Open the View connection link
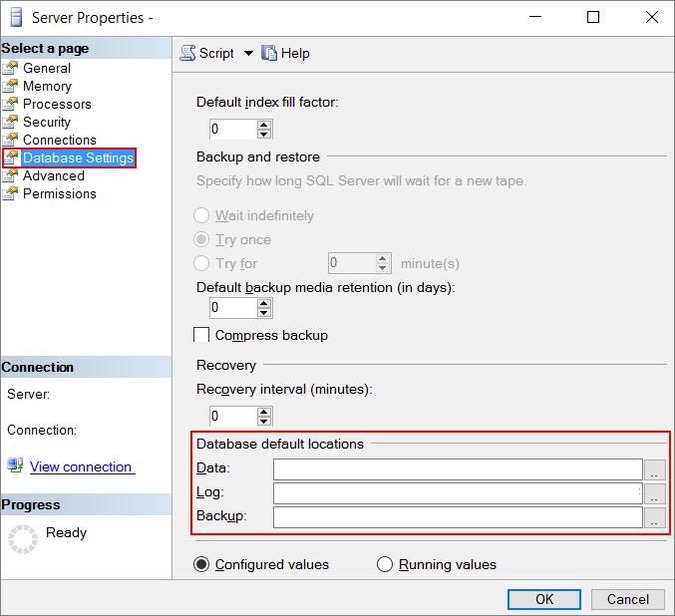 [x=81, y=467]
